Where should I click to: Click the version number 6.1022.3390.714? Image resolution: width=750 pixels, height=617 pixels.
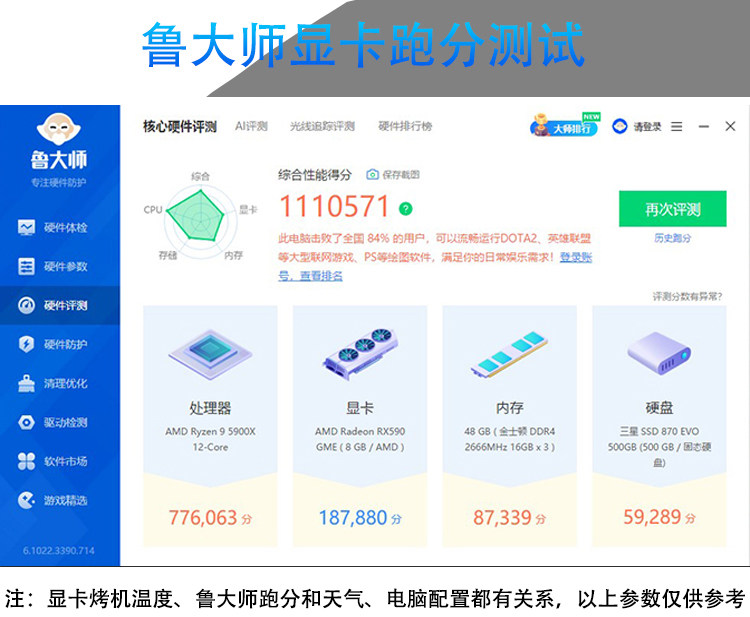coord(59,551)
